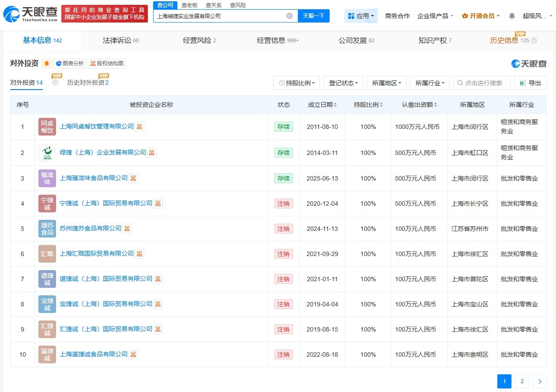Image resolution: width=556 pixels, height=392 pixels.
Task: Go to page 2 of results
Action: point(522,381)
